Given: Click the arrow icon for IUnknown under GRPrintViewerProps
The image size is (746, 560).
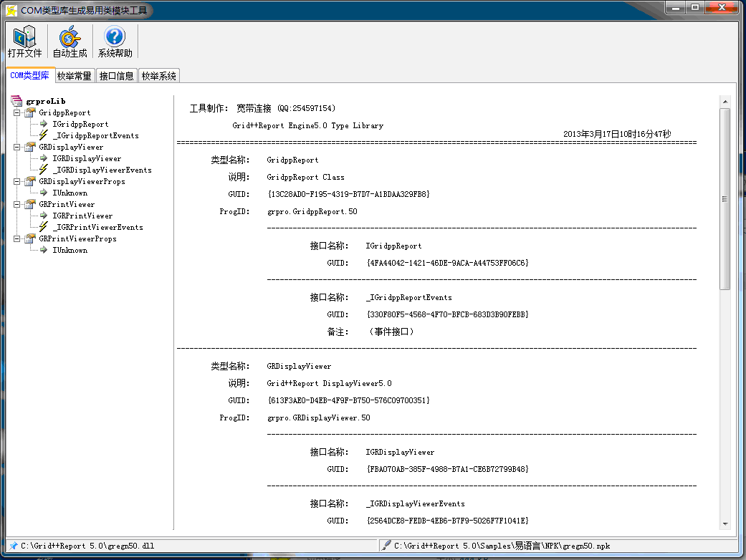Looking at the screenshot, I should coord(44,250).
